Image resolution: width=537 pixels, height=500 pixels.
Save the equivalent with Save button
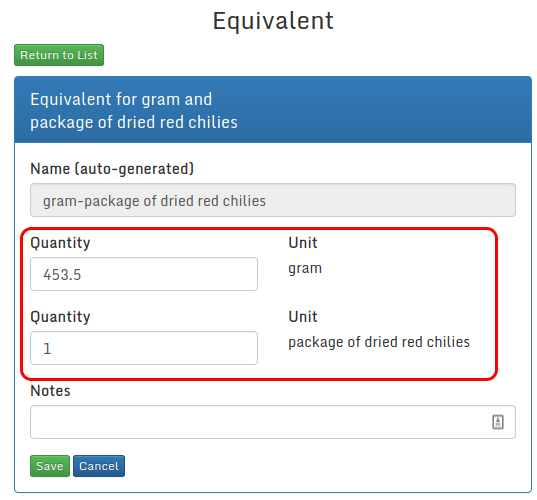50,466
